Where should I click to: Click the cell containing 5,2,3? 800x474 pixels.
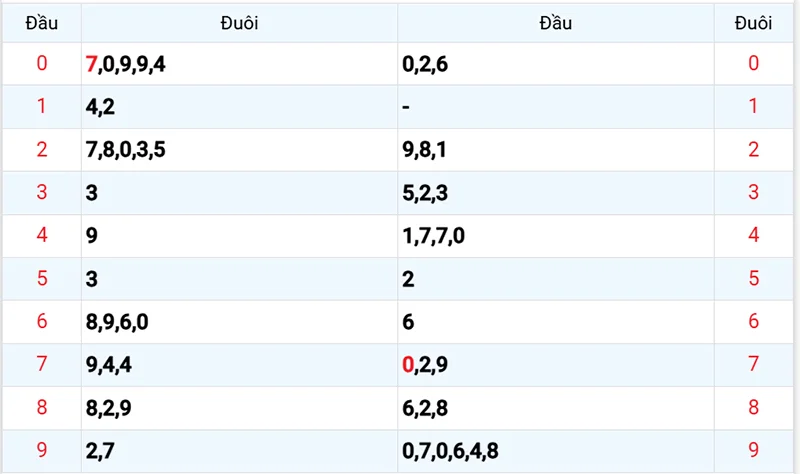(x=555, y=193)
